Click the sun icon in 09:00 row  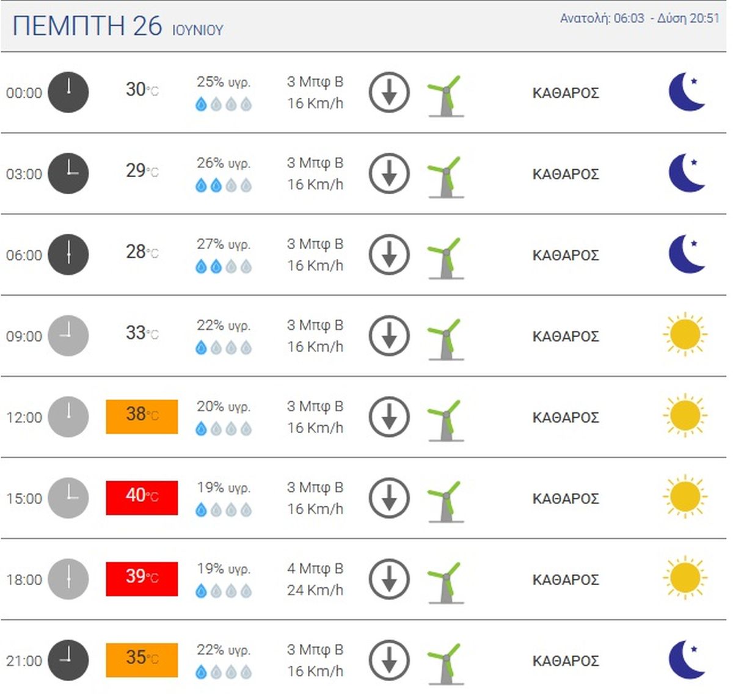tap(685, 335)
